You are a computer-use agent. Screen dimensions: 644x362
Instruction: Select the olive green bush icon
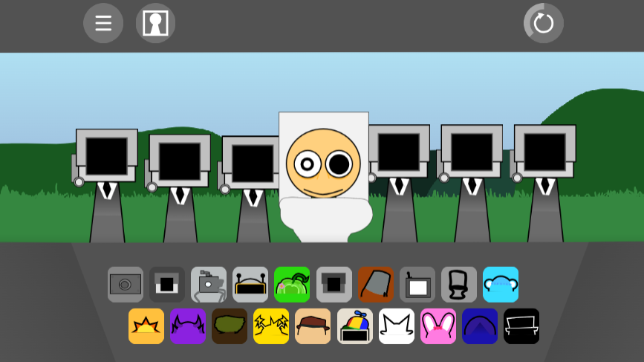230,326
